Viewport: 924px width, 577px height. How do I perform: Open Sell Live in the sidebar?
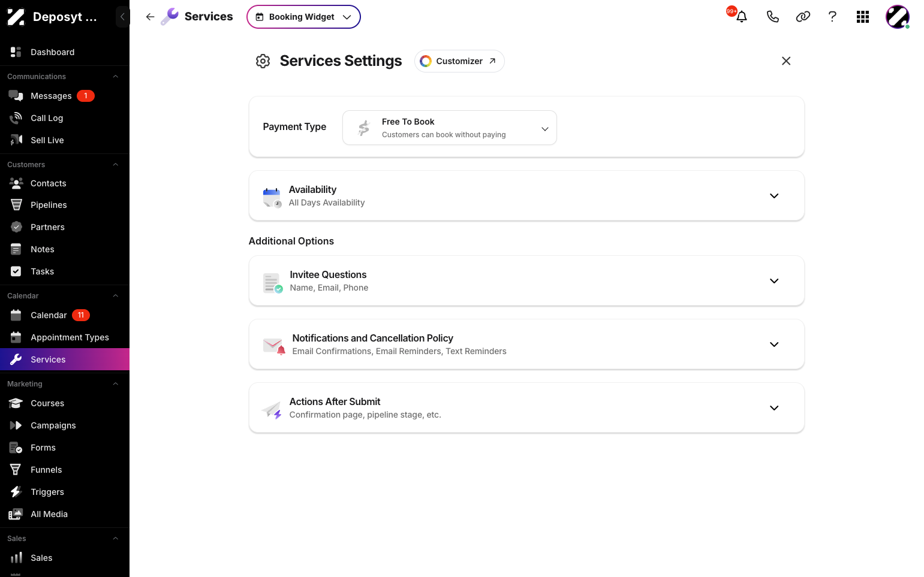(65, 140)
